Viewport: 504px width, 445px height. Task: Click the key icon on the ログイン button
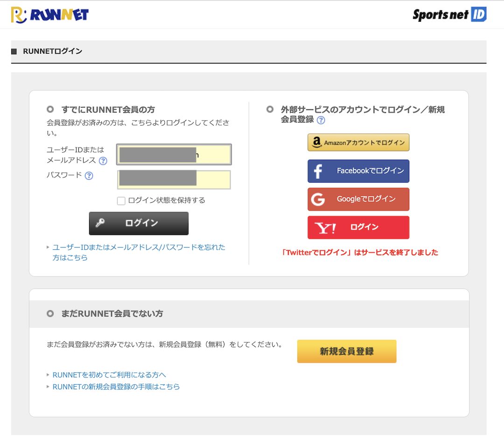point(100,223)
